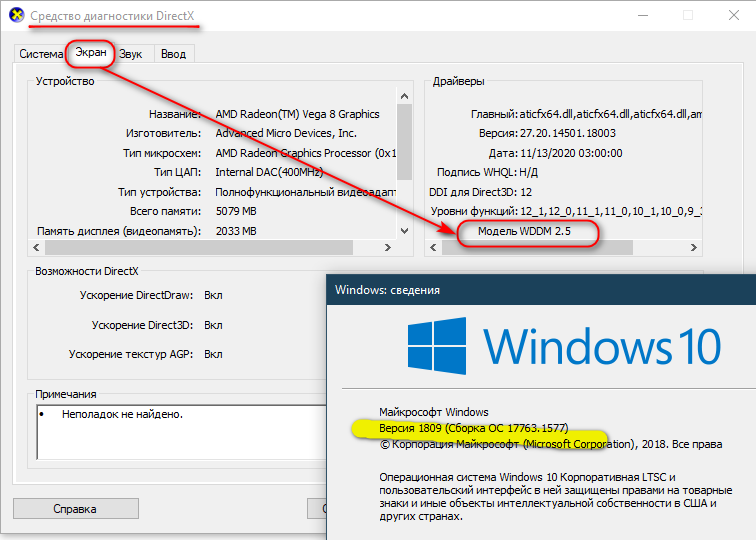
Task: Click down arrow of Устройство vertical scrollbar
Action: tap(405, 231)
